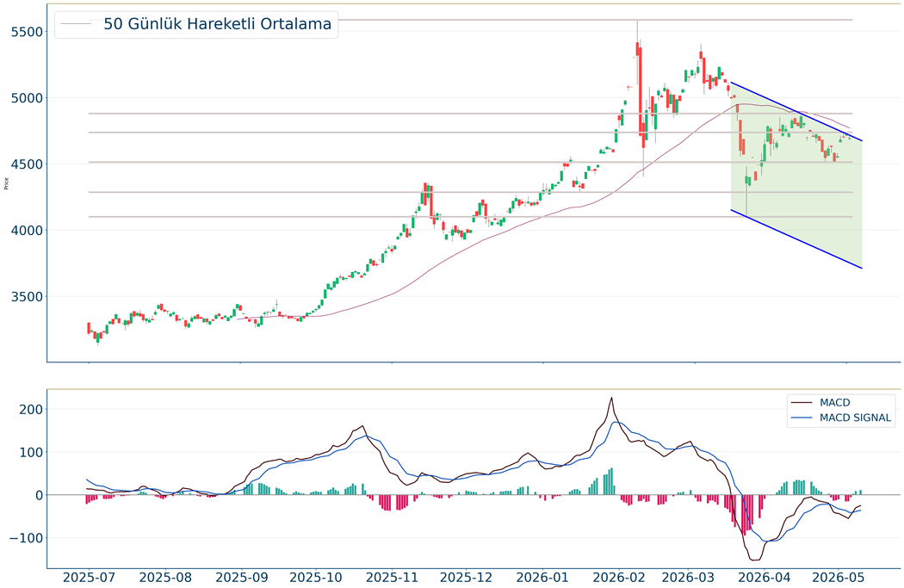
Task: Select the 2026-05 date label
Action: [839, 578]
